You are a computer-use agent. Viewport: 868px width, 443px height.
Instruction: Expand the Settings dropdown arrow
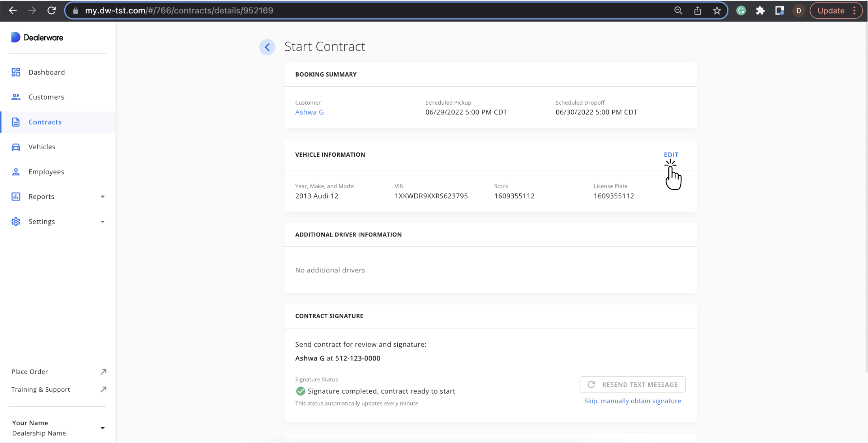point(103,221)
